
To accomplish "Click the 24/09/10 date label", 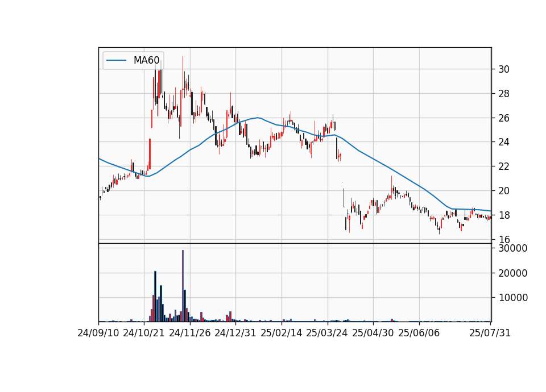I will pos(98,333).
